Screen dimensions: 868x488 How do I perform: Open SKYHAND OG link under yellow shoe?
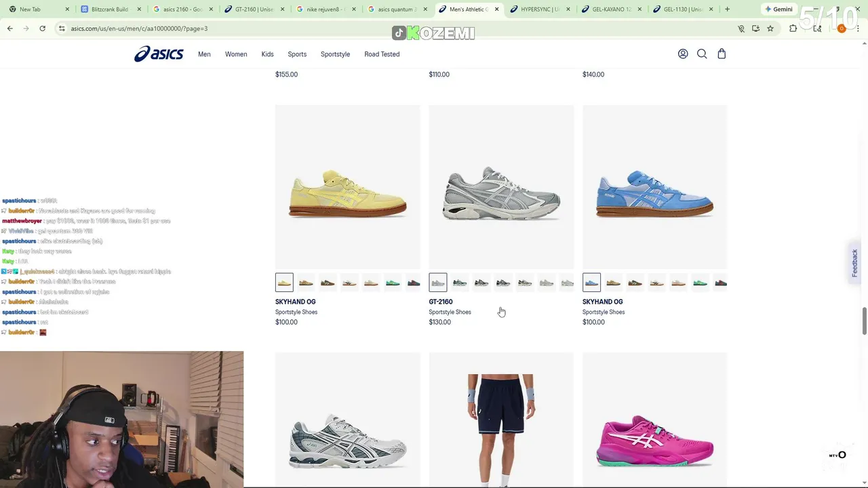[x=295, y=302]
